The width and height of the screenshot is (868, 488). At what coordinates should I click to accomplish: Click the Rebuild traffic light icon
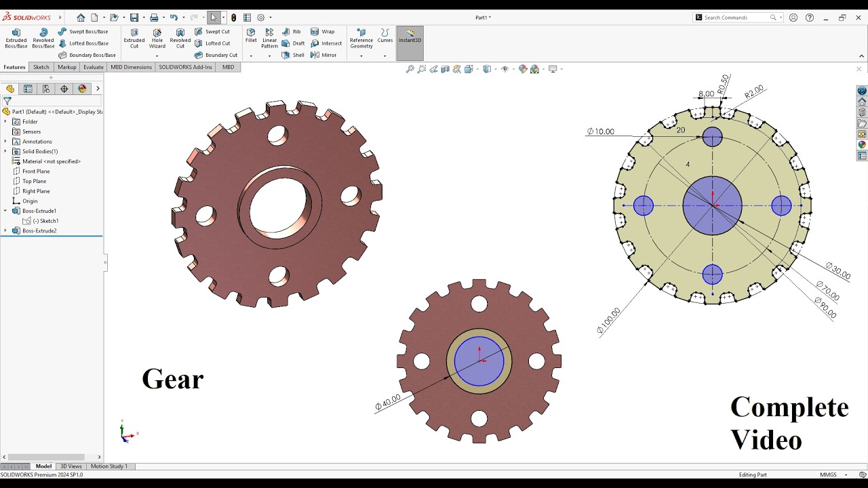point(234,18)
